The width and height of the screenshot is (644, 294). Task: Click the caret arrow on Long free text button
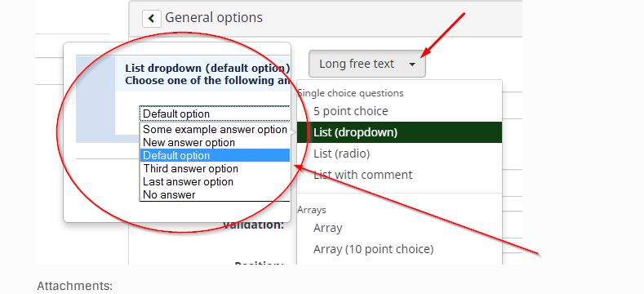tap(412, 65)
